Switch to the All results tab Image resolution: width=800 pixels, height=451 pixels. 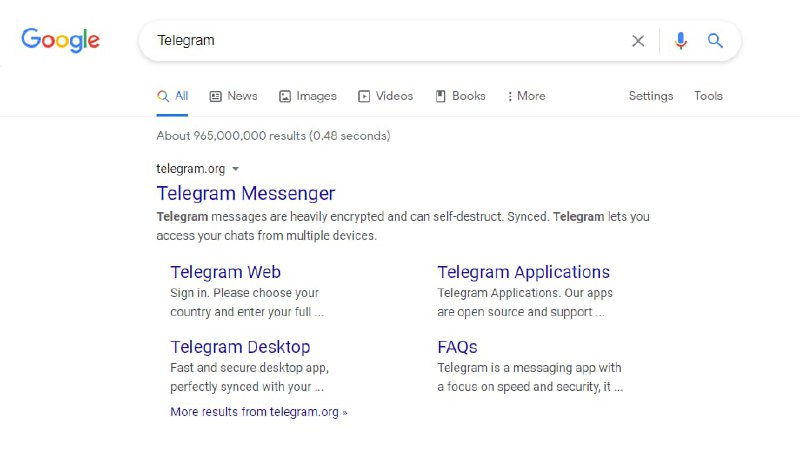tap(172, 96)
